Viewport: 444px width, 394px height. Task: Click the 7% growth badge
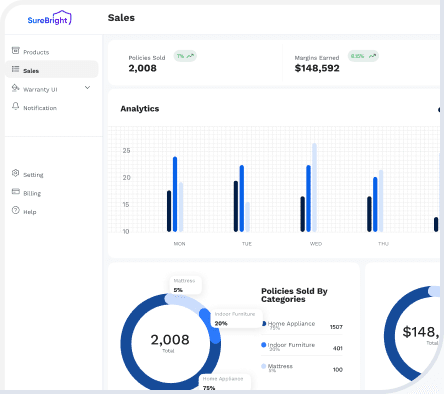click(185, 56)
